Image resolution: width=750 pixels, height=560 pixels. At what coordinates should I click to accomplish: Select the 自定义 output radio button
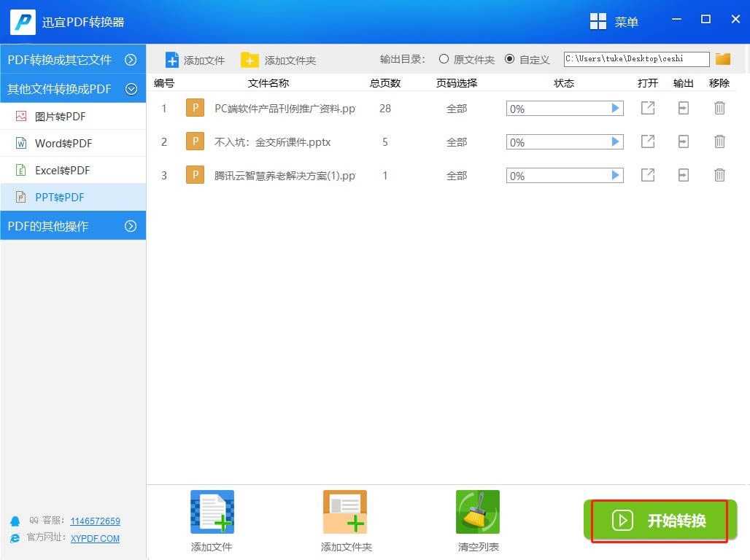point(510,59)
